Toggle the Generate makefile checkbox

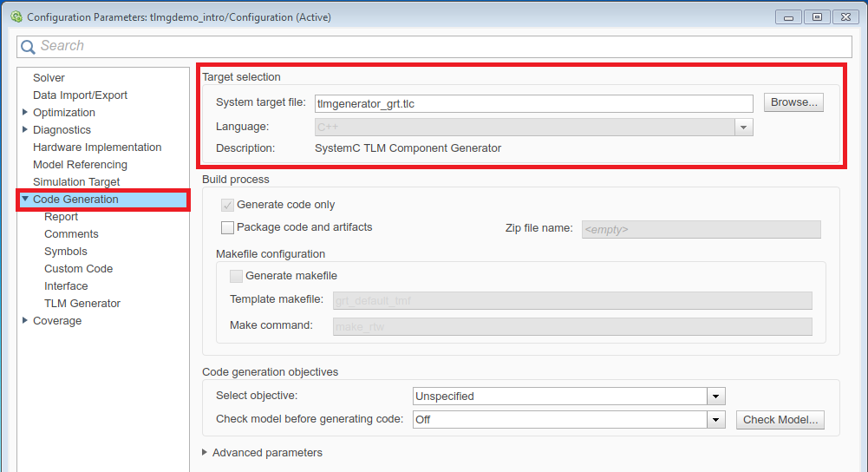(x=236, y=276)
